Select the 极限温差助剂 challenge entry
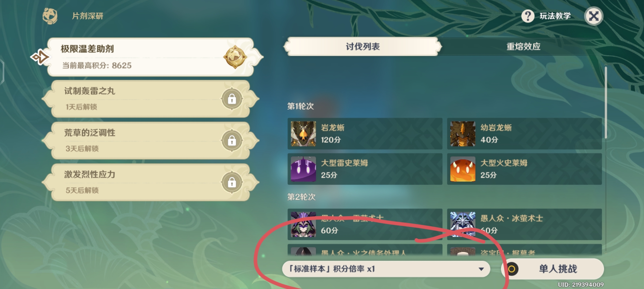Screen dimensions: 644x289 pos(151,57)
